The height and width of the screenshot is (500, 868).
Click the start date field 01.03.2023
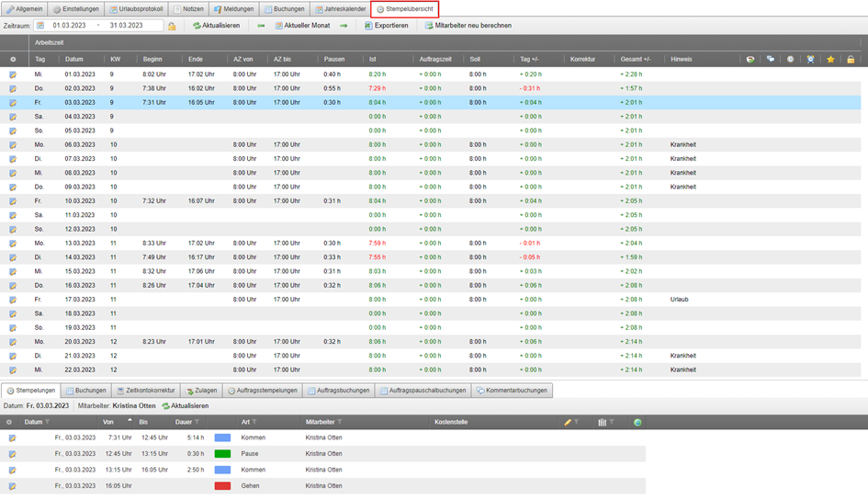click(x=72, y=26)
